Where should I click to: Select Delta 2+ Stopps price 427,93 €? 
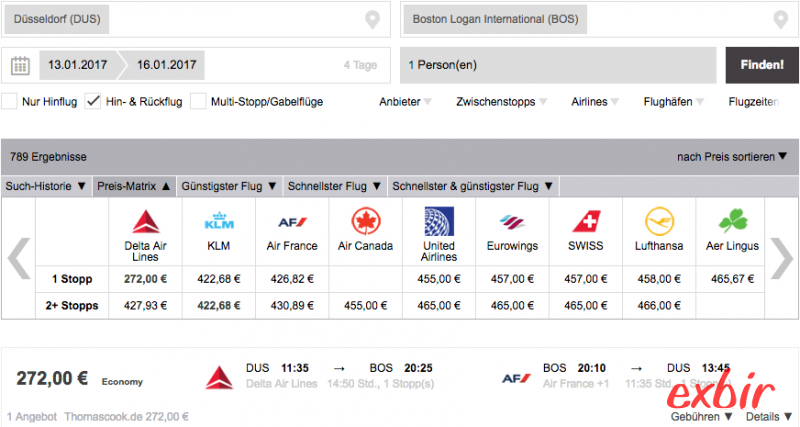pos(145,306)
